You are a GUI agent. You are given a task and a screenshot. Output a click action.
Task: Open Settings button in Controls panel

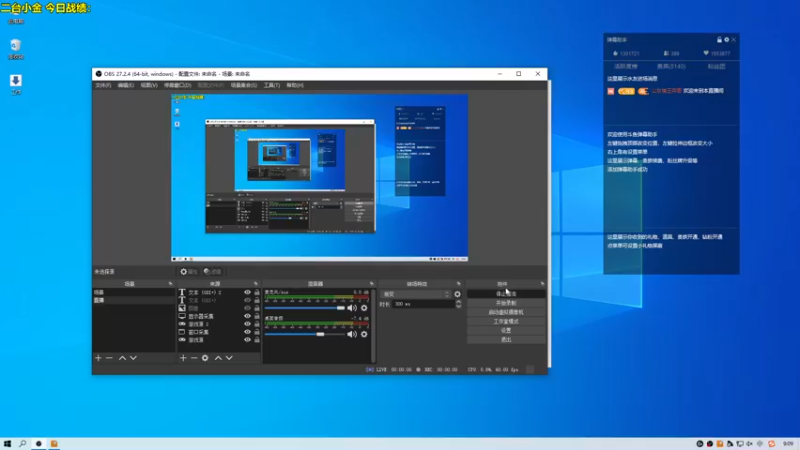(x=506, y=331)
